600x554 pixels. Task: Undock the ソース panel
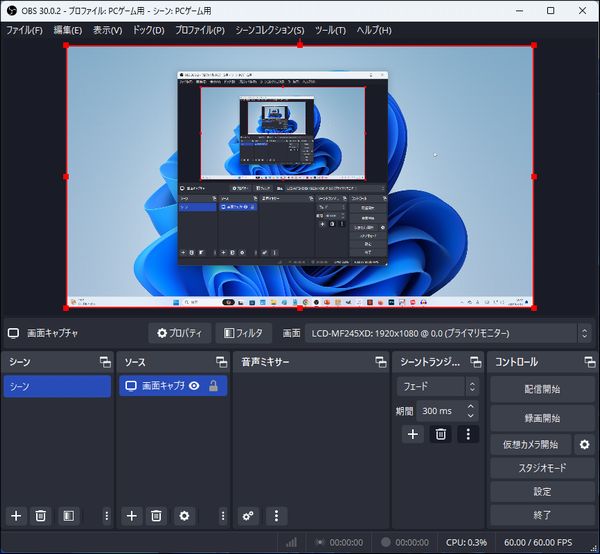[222, 362]
